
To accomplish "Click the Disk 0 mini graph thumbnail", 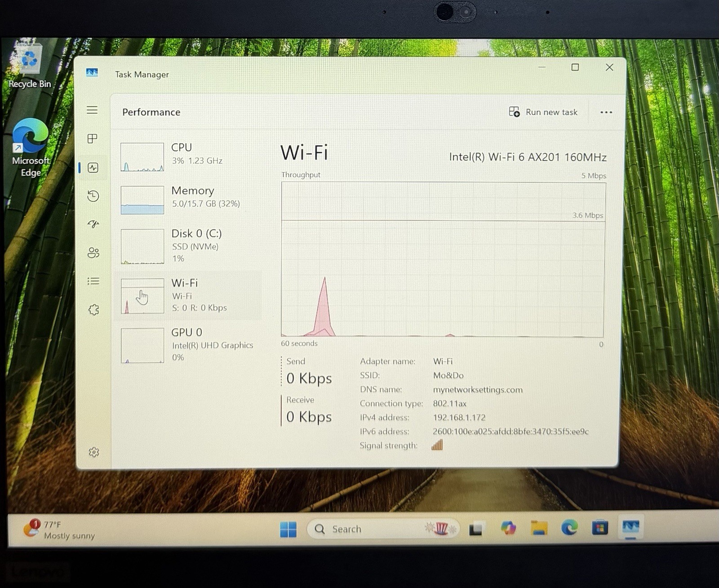I will (x=142, y=246).
